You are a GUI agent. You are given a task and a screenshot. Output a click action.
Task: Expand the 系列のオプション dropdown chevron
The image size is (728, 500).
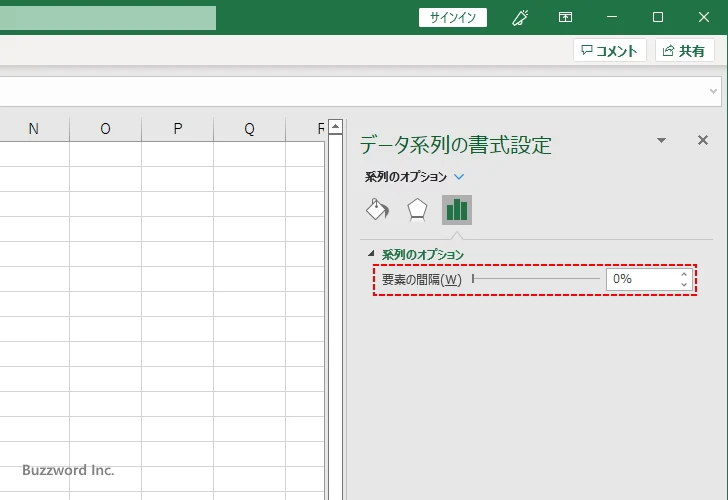coord(459,177)
